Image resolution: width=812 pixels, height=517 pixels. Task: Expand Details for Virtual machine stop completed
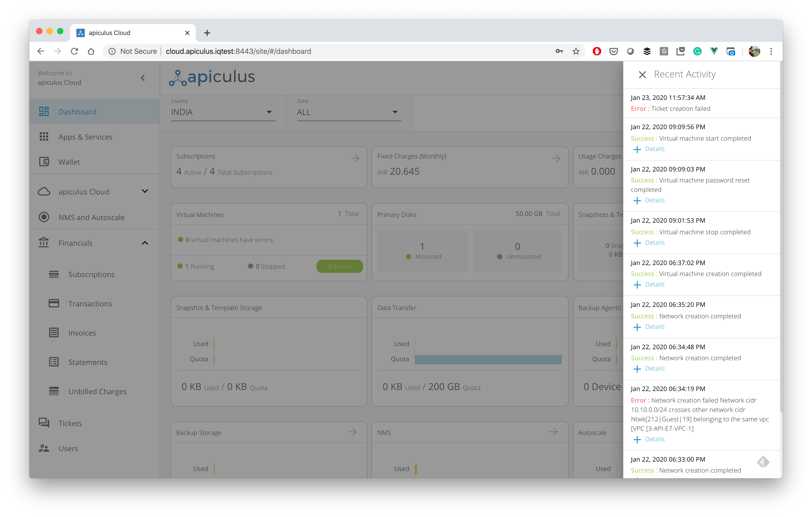[x=650, y=243]
